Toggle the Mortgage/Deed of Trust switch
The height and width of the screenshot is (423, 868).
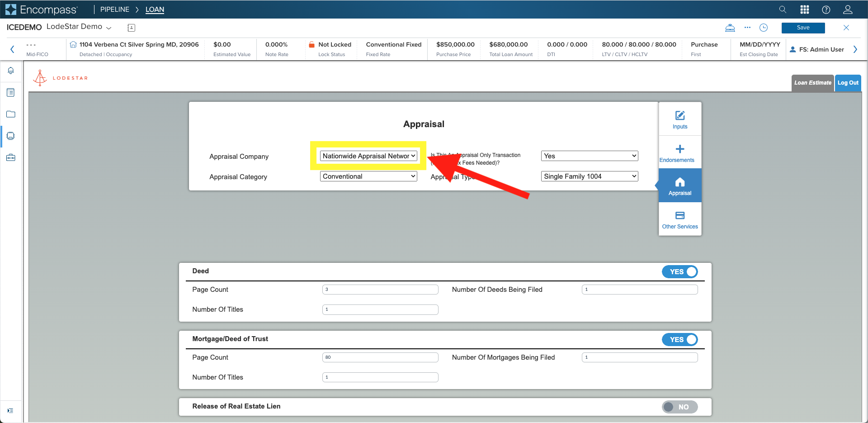pyautogui.click(x=680, y=339)
